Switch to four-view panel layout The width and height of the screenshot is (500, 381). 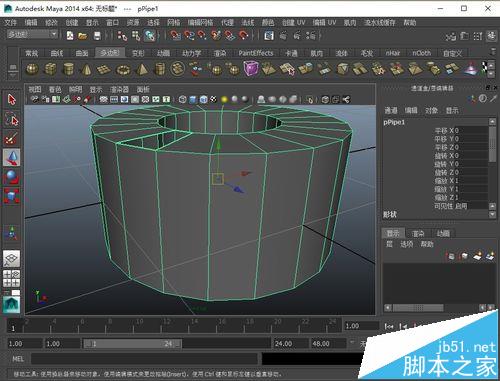pyautogui.click(x=12, y=279)
